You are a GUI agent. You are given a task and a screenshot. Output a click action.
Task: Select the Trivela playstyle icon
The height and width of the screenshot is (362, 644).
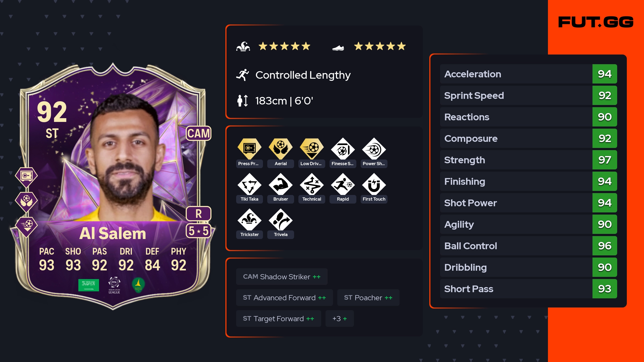pos(280,219)
